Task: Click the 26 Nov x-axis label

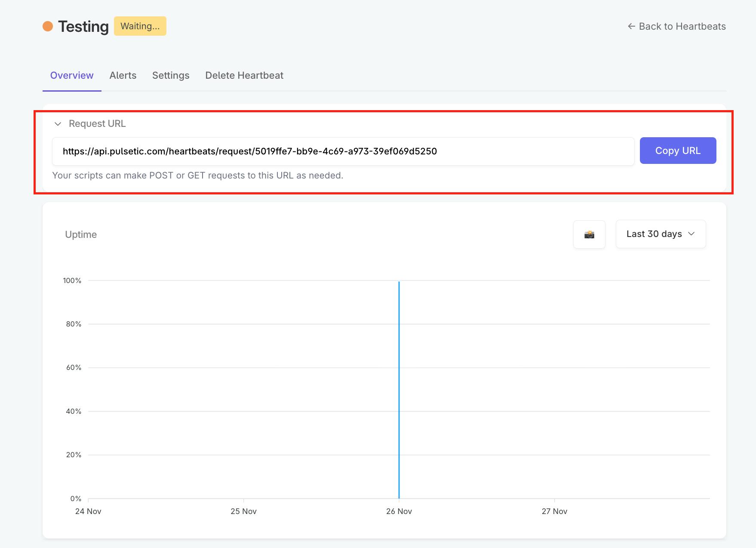Action: (399, 511)
